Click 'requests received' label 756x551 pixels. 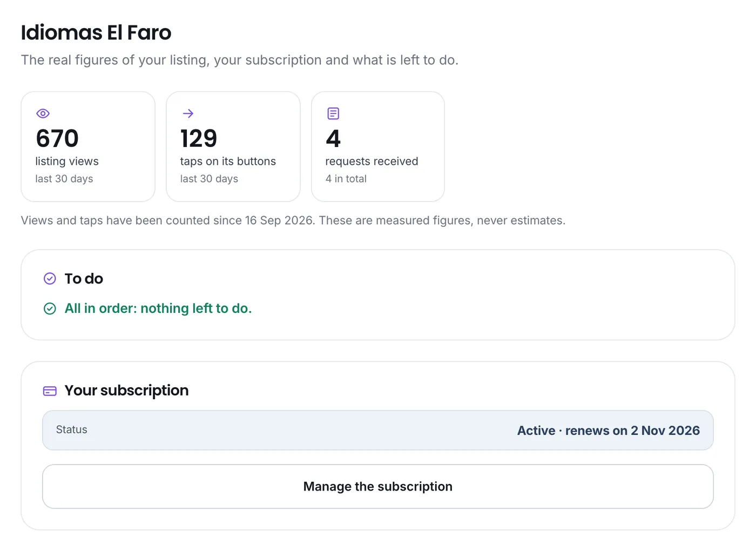click(x=372, y=162)
